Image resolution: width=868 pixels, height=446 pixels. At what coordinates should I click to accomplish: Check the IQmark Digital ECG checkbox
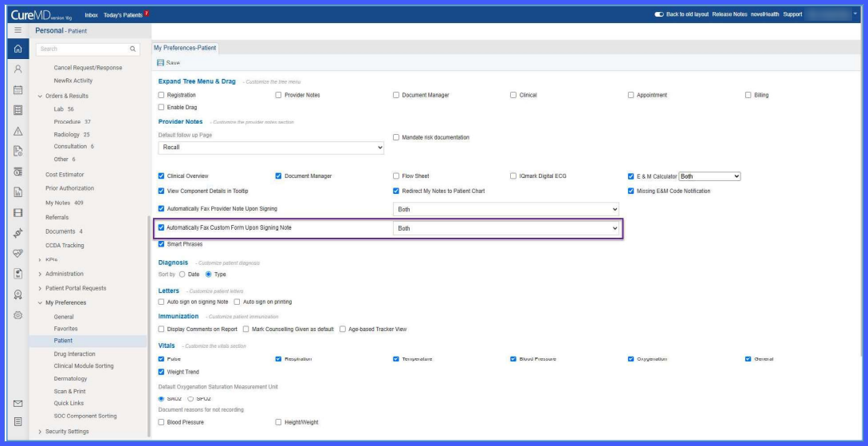[x=513, y=176]
